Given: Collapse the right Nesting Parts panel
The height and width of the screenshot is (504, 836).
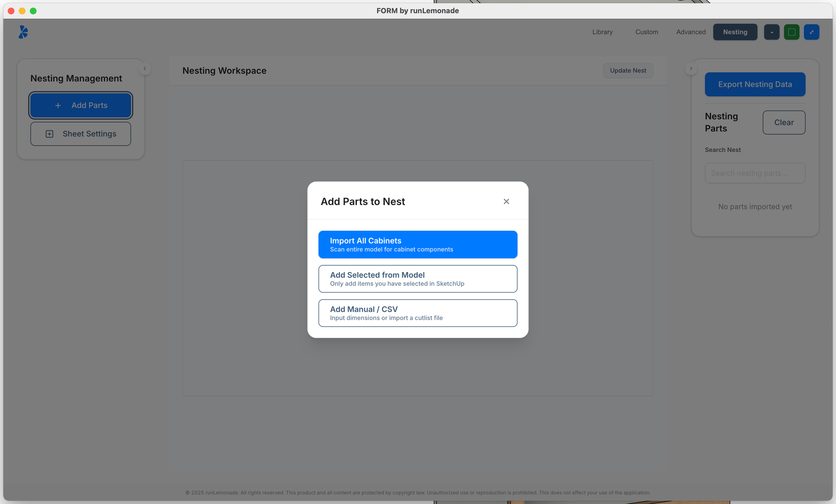Looking at the screenshot, I should (691, 69).
